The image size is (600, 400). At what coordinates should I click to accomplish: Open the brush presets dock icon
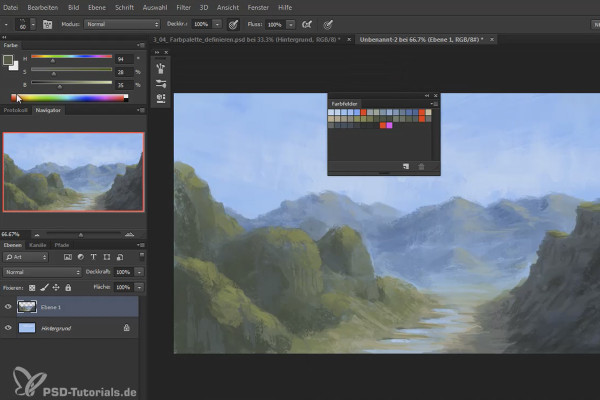pos(161,69)
